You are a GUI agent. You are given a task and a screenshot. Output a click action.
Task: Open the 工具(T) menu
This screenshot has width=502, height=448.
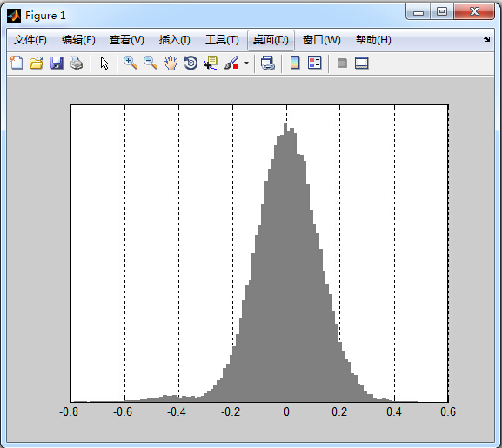pos(222,40)
